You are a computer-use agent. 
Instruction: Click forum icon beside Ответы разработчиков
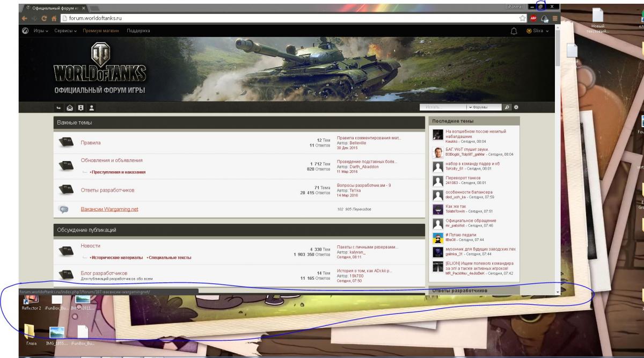[65, 189]
